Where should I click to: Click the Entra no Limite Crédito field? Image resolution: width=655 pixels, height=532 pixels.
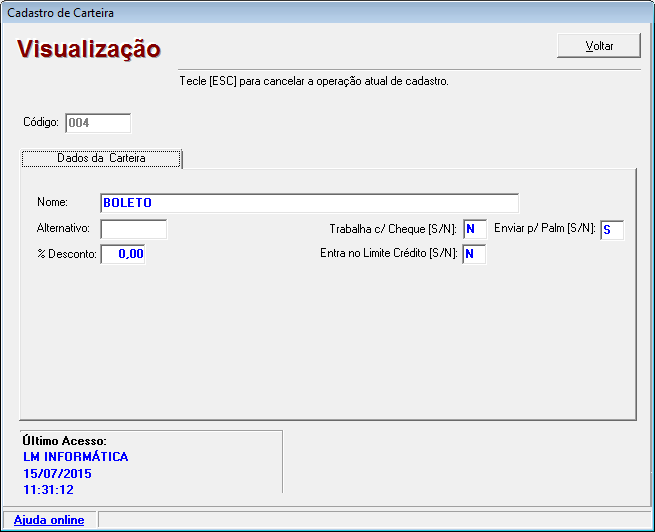pyautogui.click(x=474, y=254)
